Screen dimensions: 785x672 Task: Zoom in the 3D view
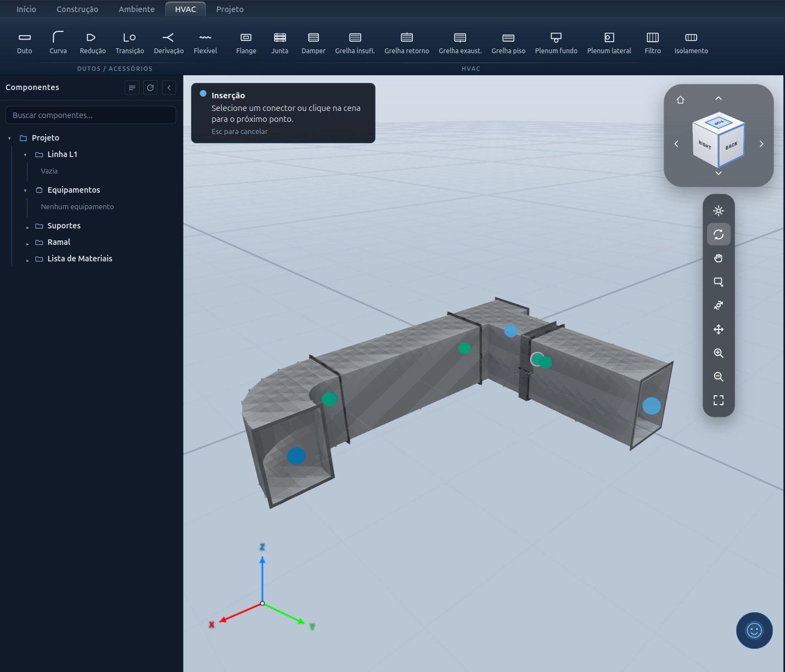click(x=719, y=353)
